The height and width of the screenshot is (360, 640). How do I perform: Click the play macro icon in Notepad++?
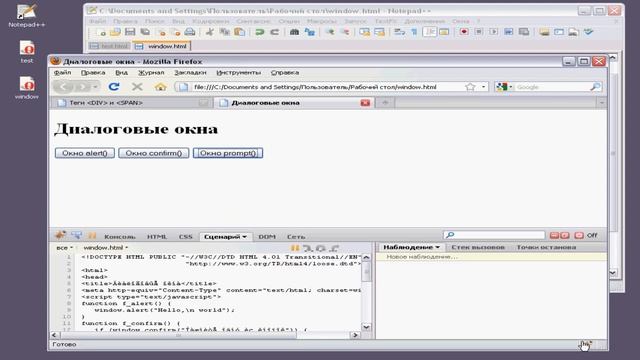coord(494,32)
